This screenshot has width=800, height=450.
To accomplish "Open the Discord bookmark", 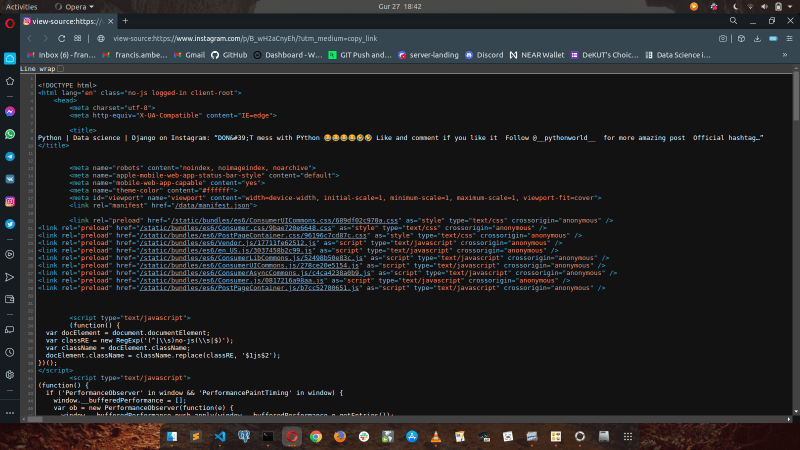I will coord(484,55).
